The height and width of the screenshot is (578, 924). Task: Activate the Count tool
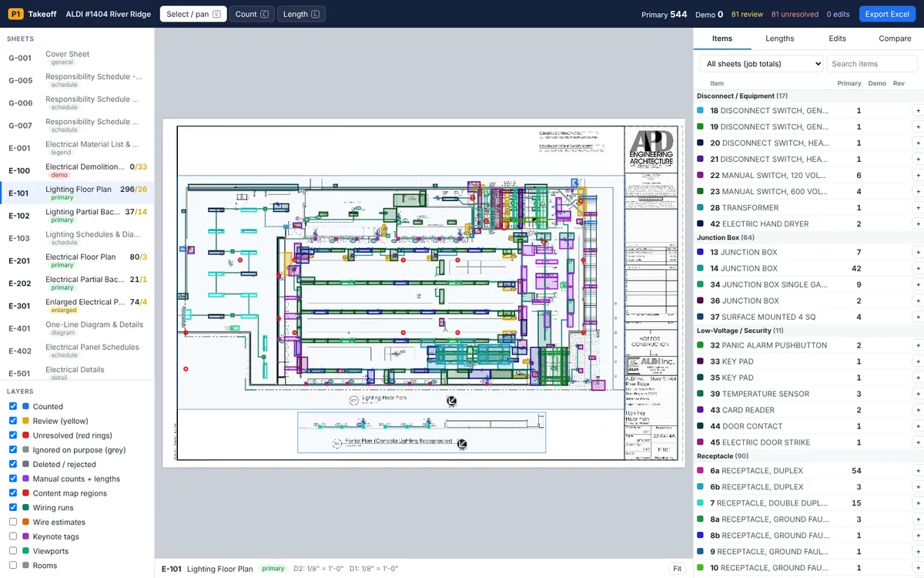pyautogui.click(x=252, y=14)
